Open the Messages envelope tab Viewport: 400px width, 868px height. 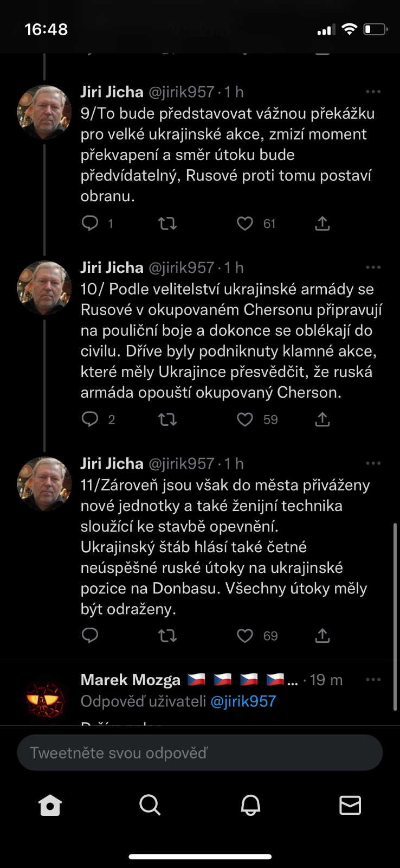pos(350,806)
